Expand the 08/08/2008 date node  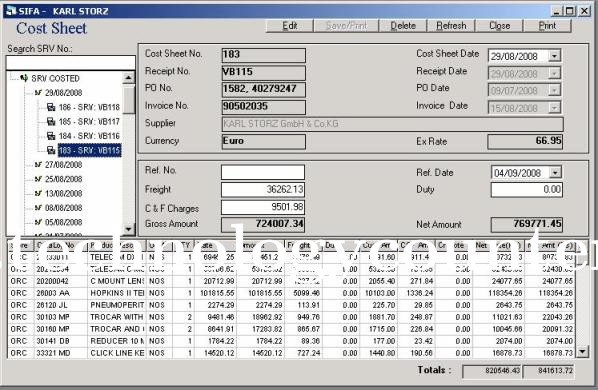[38, 208]
